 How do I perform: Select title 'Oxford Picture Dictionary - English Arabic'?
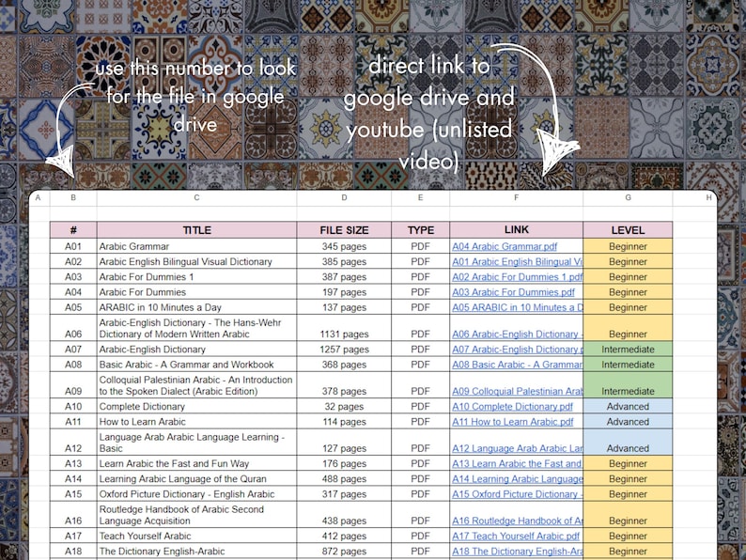196,494
